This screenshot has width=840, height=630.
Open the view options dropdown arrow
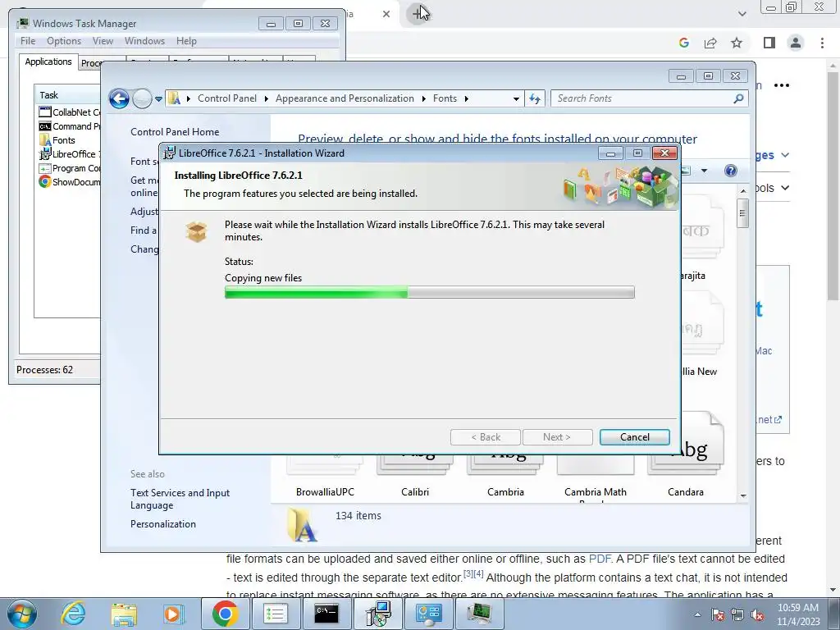pos(704,171)
